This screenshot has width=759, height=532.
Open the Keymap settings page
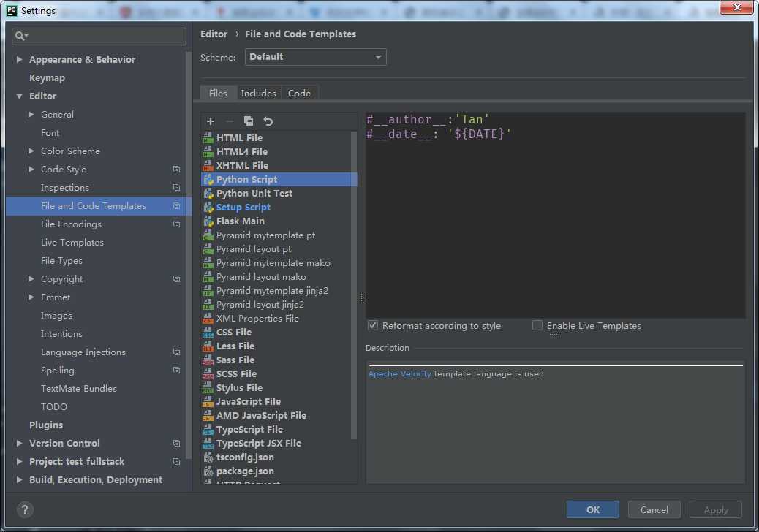[x=47, y=78]
